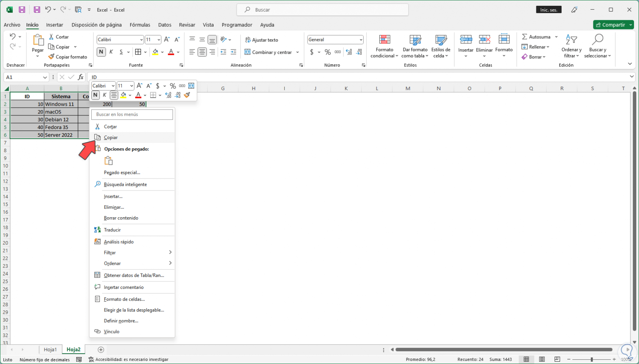Viewport: 639px width, 364px height.
Task: Choose Formato de celdas in the context menu
Action: 132,299
